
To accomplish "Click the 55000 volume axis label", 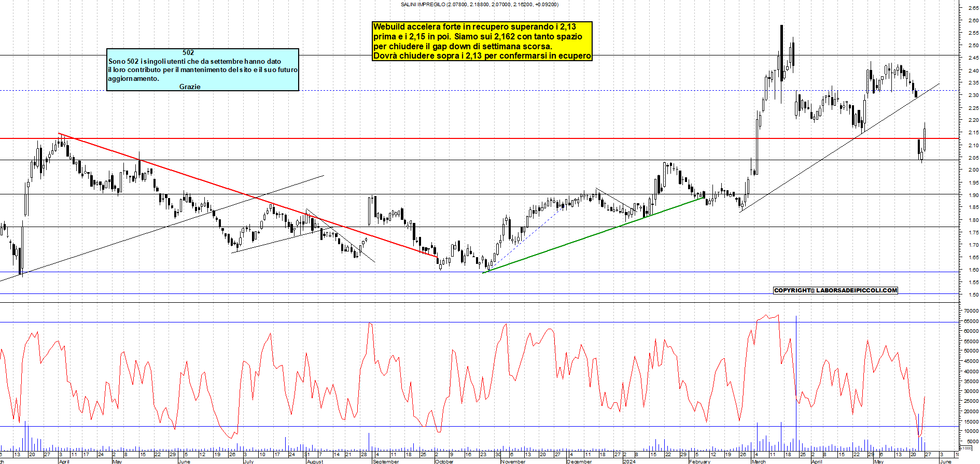I will tap(971, 342).
